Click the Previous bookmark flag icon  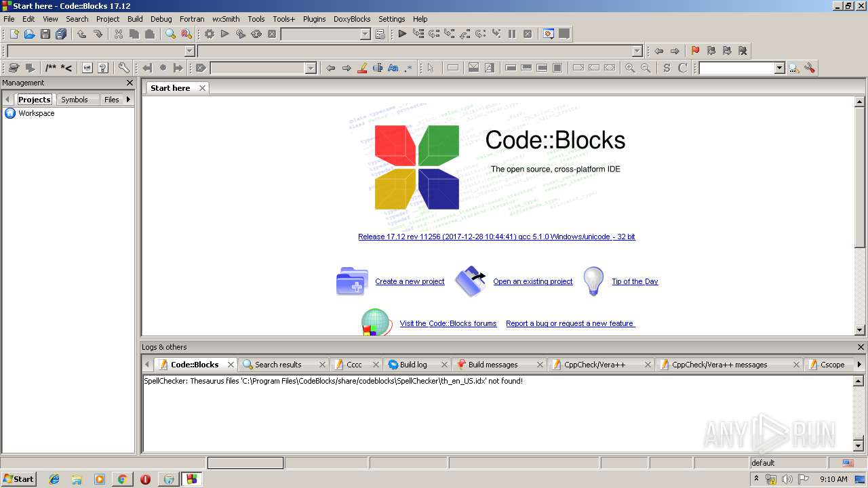click(711, 51)
